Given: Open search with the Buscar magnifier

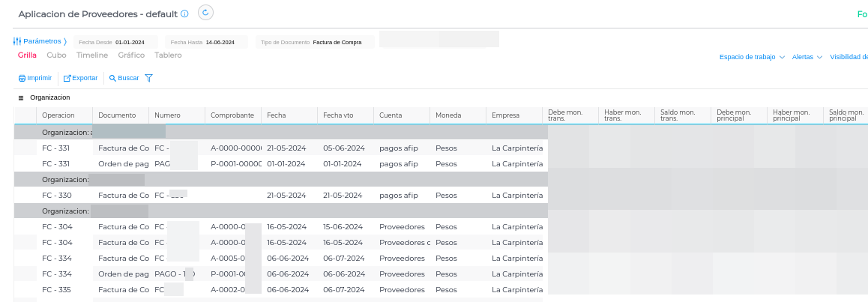Looking at the screenshot, I should pyautogui.click(x=112, y=78).
